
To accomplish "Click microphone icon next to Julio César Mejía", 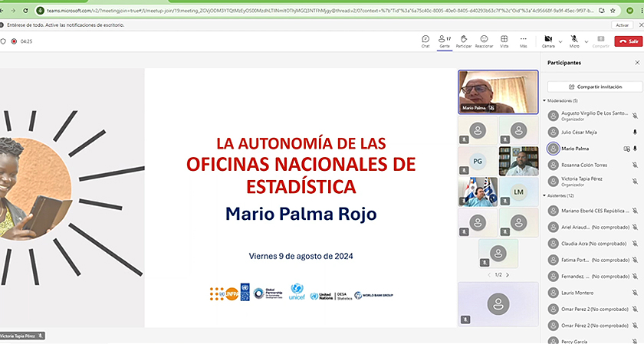I will tap(635, 133).
